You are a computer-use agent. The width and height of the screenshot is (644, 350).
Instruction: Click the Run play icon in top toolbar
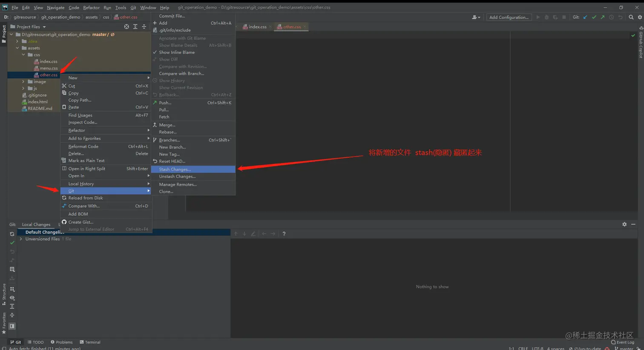(x=538, y=17)
